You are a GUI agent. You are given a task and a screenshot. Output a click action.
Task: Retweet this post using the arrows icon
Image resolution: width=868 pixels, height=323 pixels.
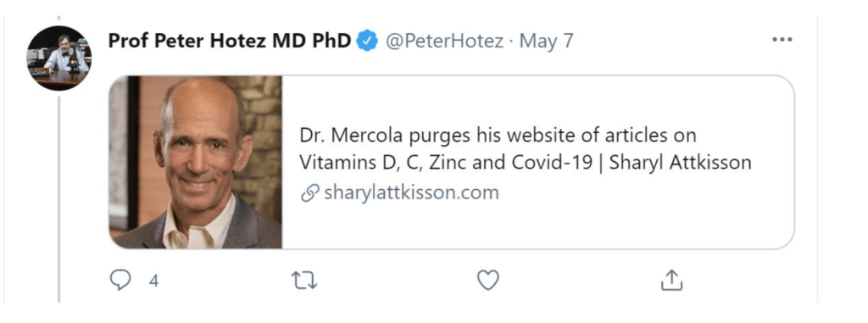(304, 281)
